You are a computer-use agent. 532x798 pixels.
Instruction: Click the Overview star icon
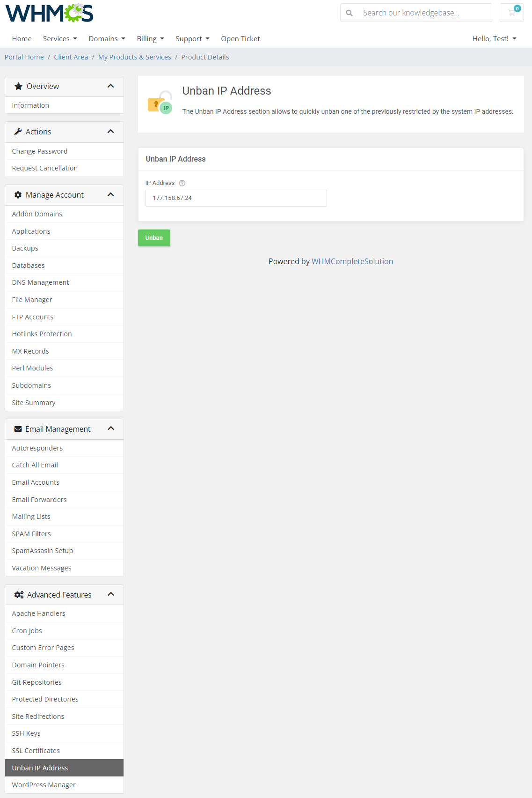tap(19, 86)
